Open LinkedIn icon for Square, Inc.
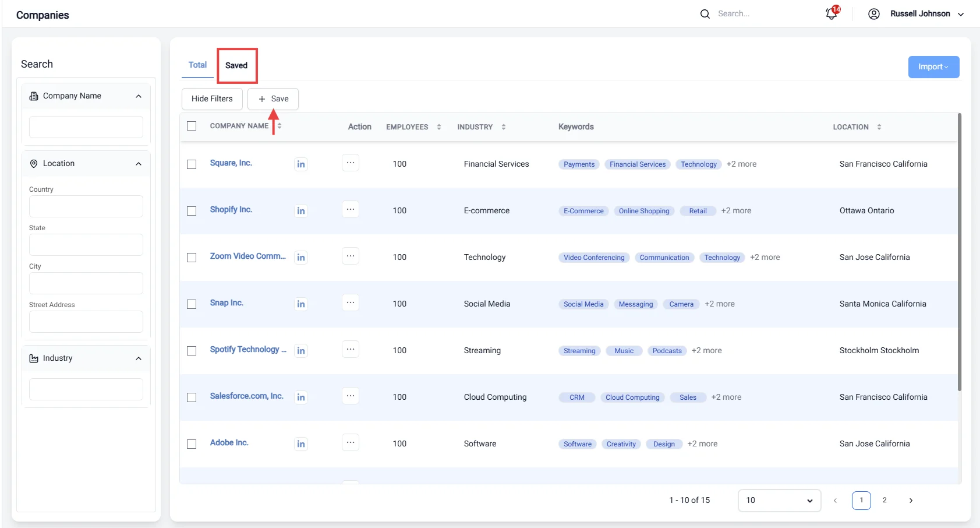The image size is (980, 528). coord(301,164)
